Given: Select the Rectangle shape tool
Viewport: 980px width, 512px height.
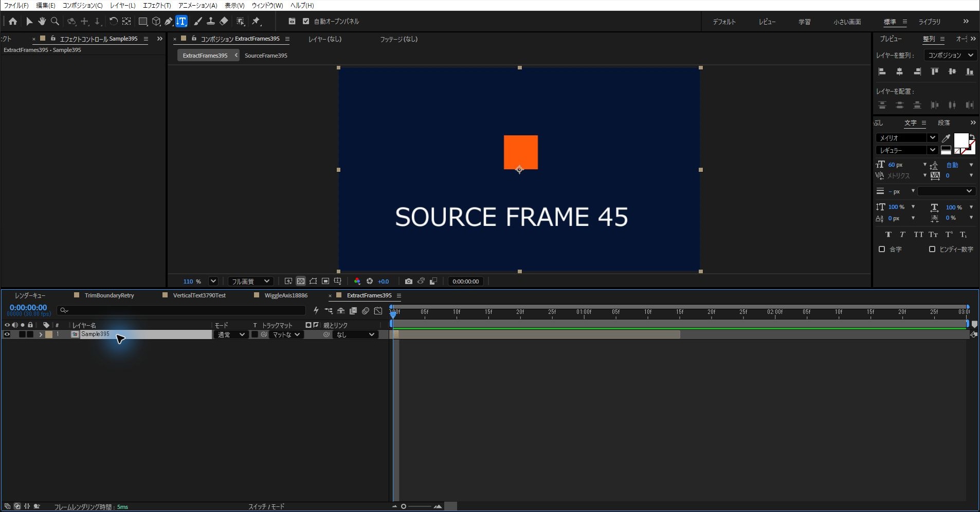Looking at the screenshot, I should tap(143, 22).
